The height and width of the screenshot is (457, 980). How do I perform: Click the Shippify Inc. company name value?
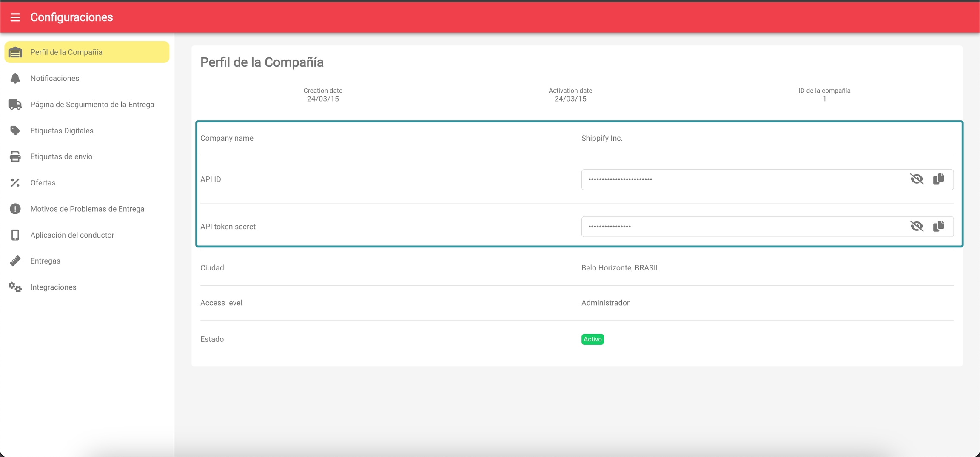coord(601,138)
